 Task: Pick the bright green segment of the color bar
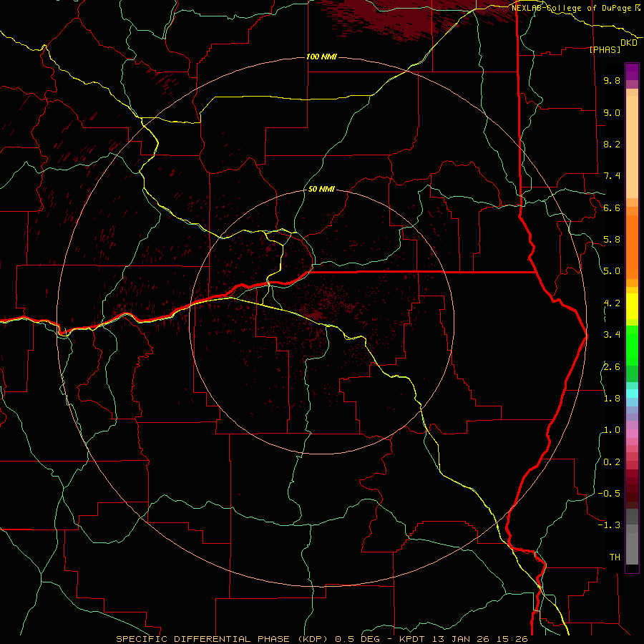[x=632, y=345]
